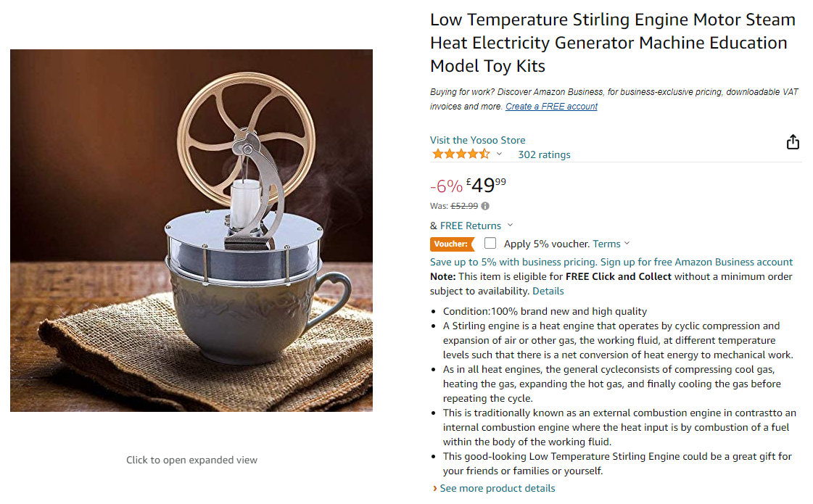This screenshot has width=813, height=504.
Task: Open the 302 ratings link
Action: coord(544,154)
